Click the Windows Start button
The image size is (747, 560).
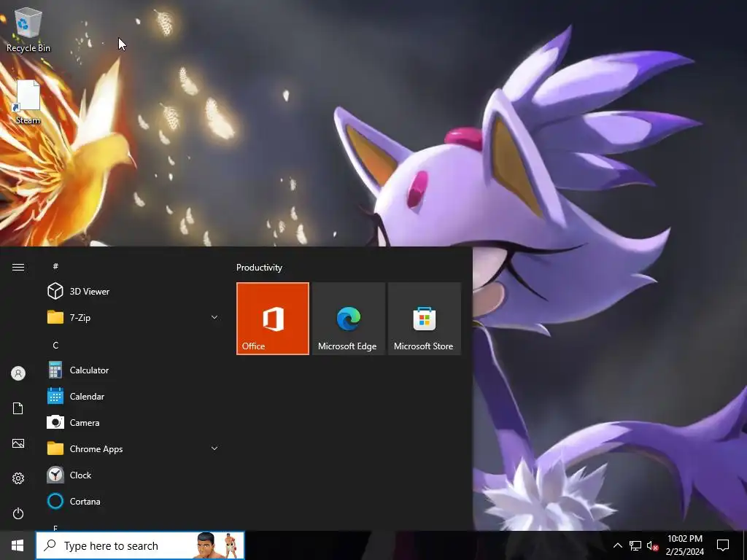click(18, 545)
